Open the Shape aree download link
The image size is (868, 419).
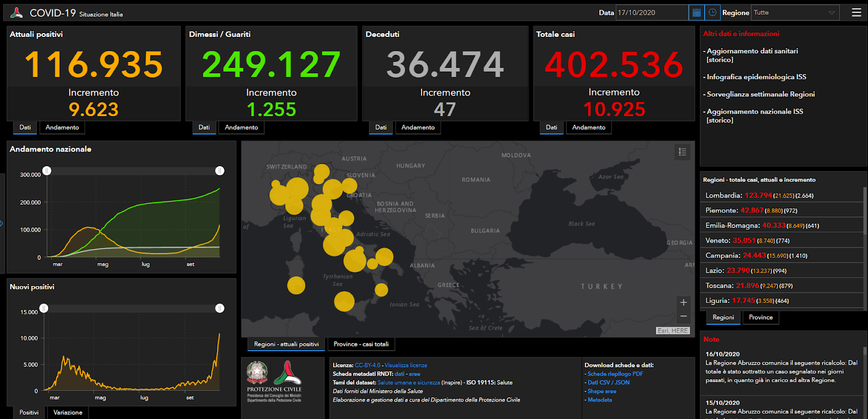point(602,391)
